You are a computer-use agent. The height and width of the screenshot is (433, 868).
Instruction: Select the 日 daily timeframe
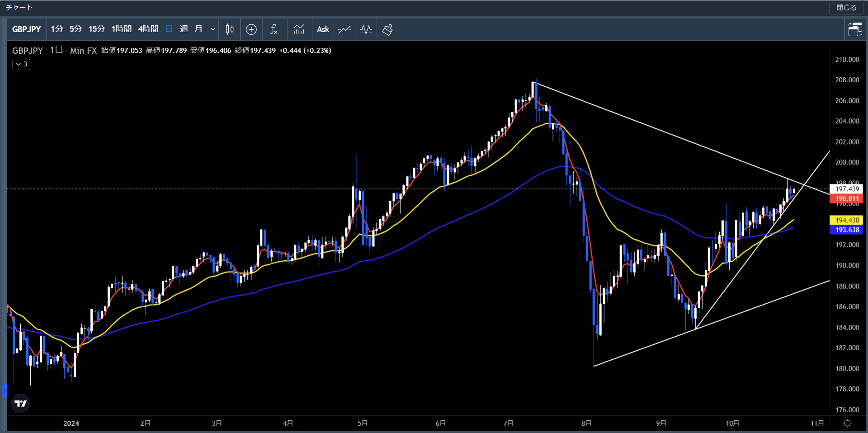(x=169, y=29)
